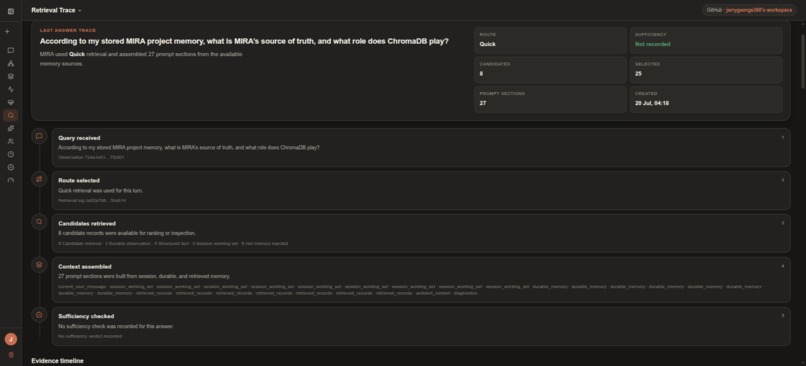This screenshot has width=806, height=366.
Task: Toggle the sidebar panel icon at top-left
Action: coord(11,11)
